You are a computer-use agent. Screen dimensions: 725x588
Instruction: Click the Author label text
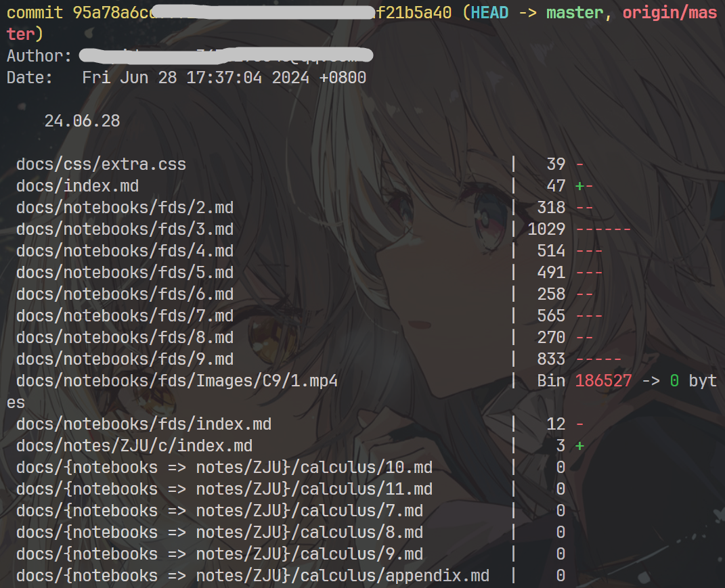coord(39,56)
